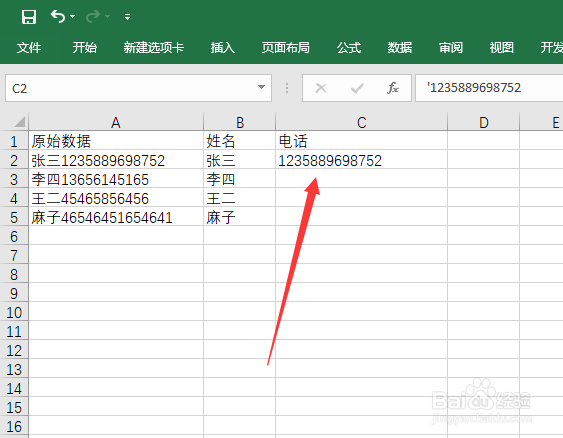This screenshot has width=563, height=438.
Task: Click cell B1 containing 姓名
Action: point(239,141)
